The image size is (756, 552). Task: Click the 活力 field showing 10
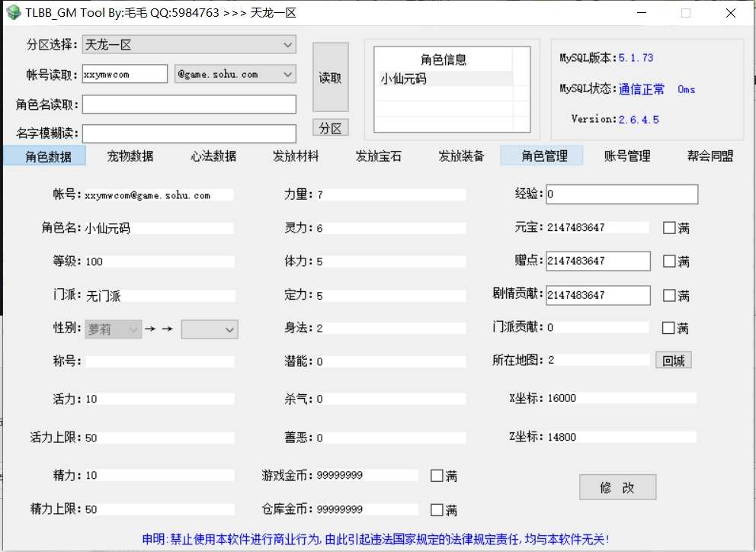[x=160, y=399]
